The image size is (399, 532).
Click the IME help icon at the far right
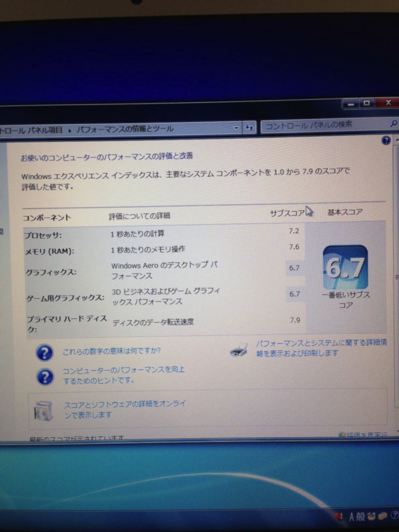[395, 515]
